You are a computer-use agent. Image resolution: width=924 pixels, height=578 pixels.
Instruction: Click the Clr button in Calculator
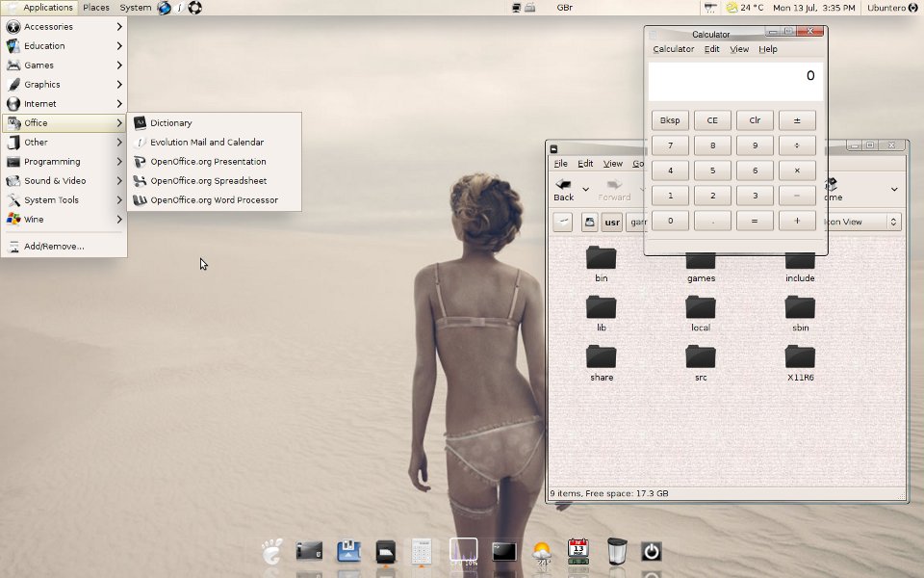755,120
